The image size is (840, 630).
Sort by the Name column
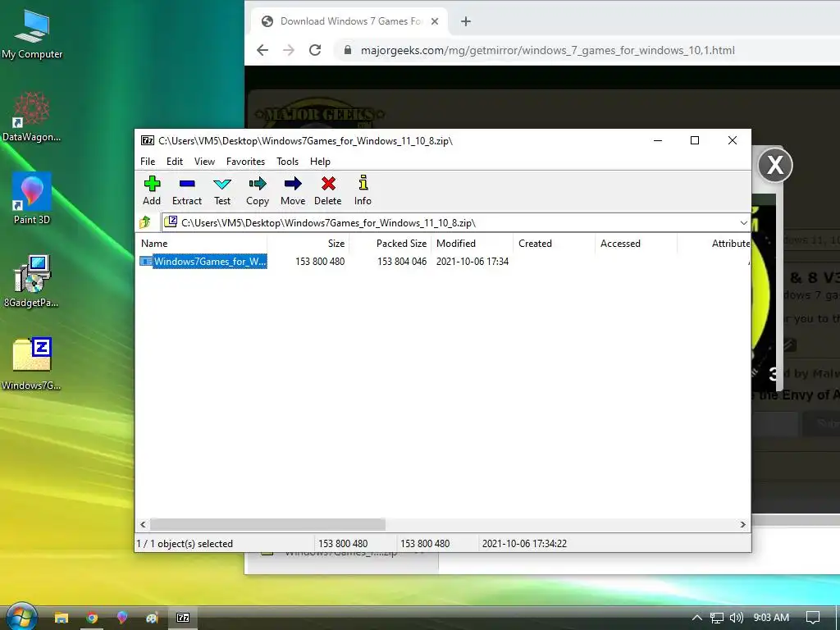point(202,243)
